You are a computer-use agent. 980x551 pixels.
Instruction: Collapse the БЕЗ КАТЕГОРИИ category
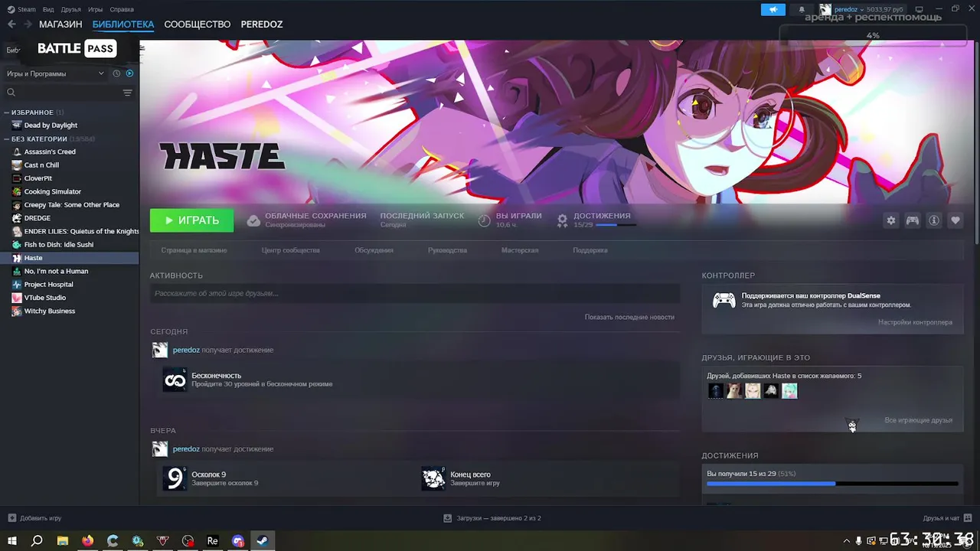click(x=7, y=139)
